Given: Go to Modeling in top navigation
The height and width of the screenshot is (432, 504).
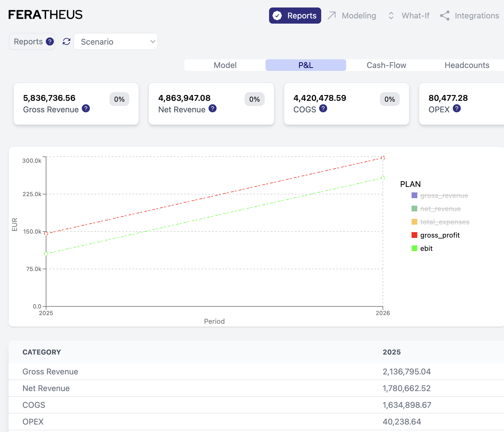Looking at the screenshot, I should click(x=352, y=16).
